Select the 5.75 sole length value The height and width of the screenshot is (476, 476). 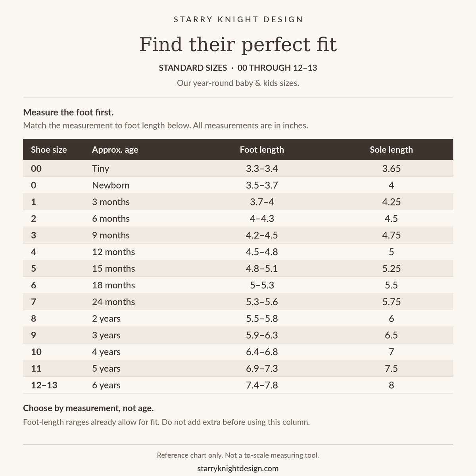(x=392, y=302)
